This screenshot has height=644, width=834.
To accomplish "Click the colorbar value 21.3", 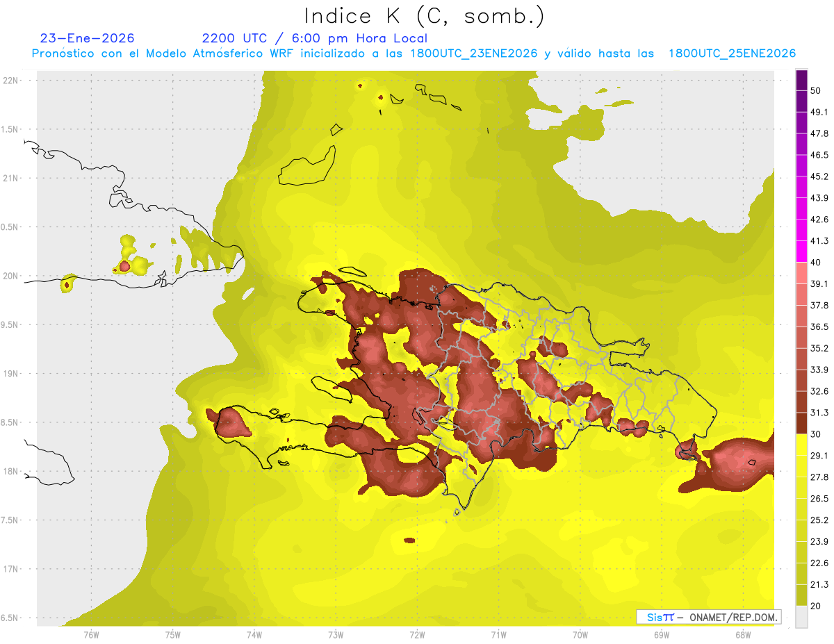I will 819,585.
